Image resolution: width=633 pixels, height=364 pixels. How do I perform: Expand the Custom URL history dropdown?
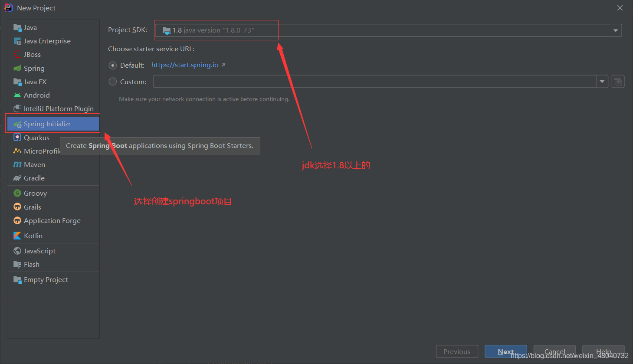(x=602, y=82)
